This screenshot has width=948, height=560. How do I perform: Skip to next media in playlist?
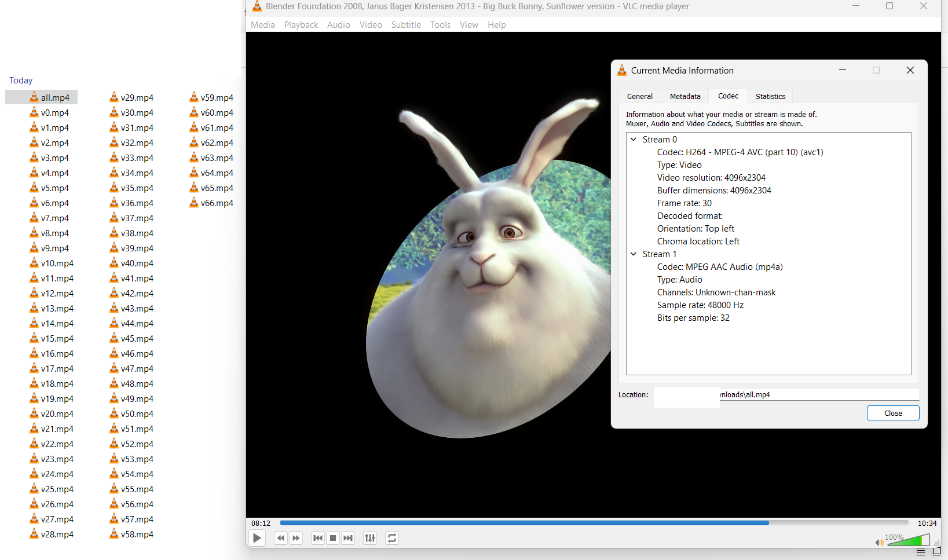348,538
